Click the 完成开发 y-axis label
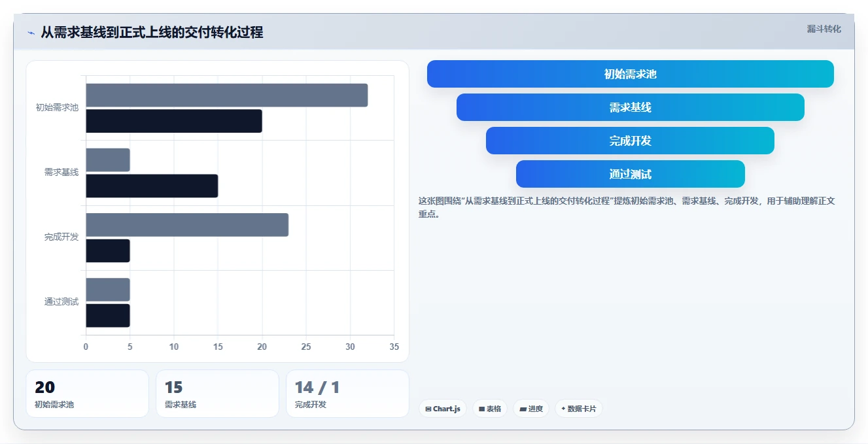The height and width of the screenshot is (444, 868). point(61,237)
